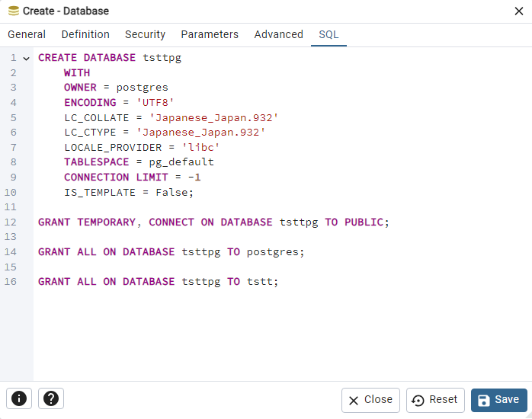
Task: Click the Close button label
Action: [378, 399]
